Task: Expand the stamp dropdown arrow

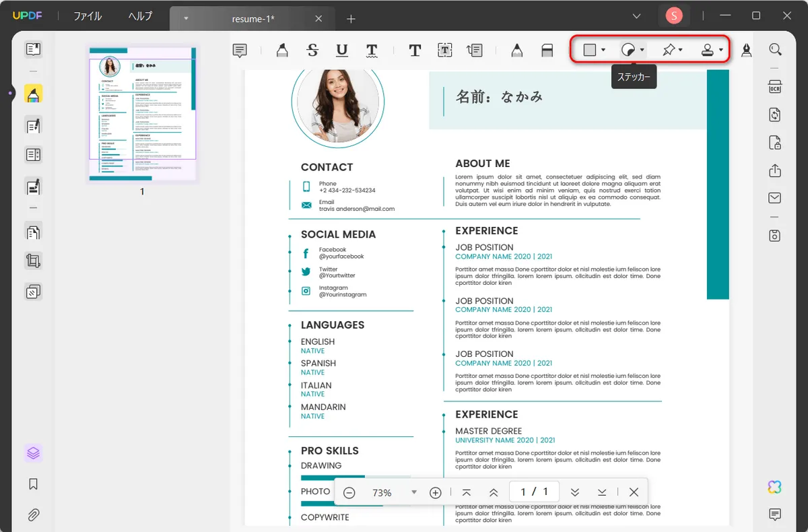Action: pos(721,50)
